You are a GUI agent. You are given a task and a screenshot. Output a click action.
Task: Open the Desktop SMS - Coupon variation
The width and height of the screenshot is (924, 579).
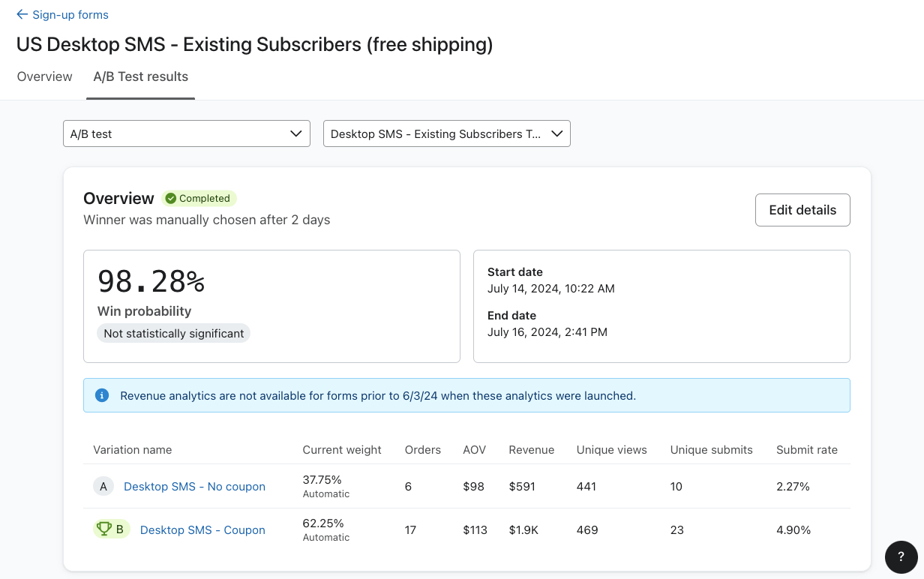[x=202, y=529]
